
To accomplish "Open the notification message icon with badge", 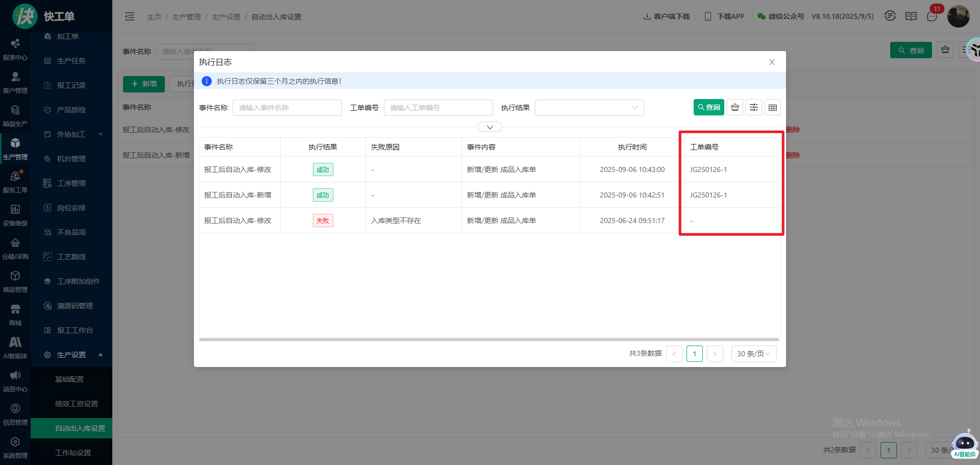I will (932, 16).
